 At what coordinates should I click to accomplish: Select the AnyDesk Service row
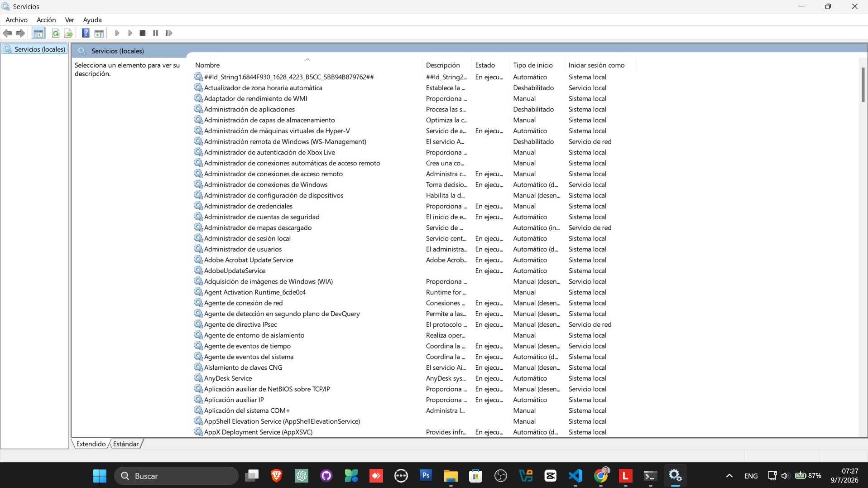pyautogui.click(x=228, y=378)
